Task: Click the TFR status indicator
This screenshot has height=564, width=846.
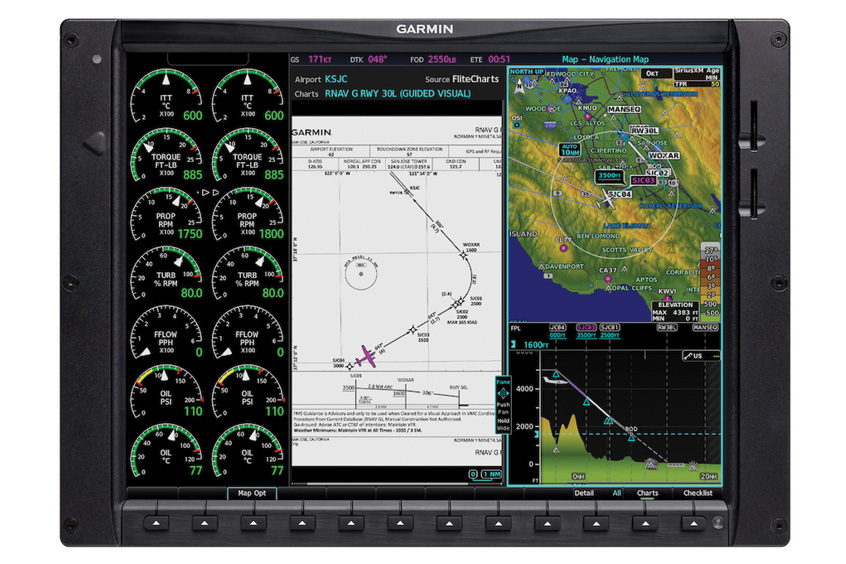Action: point(697,84)
